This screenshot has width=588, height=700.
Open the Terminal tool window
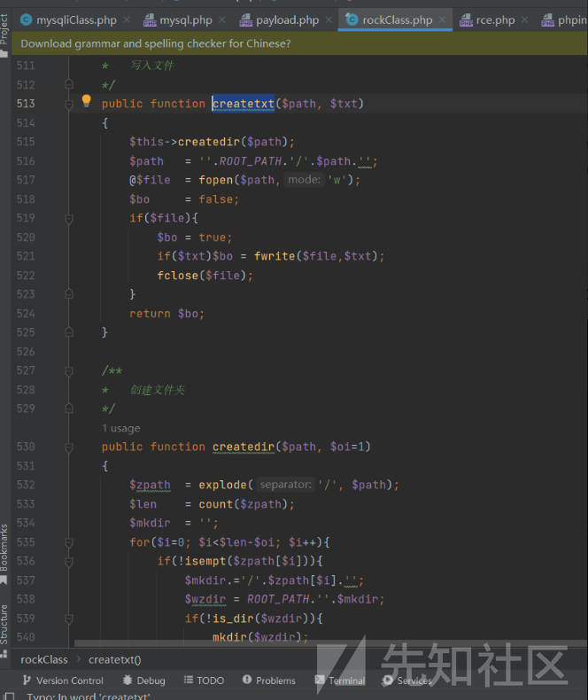tap(339, 681)
